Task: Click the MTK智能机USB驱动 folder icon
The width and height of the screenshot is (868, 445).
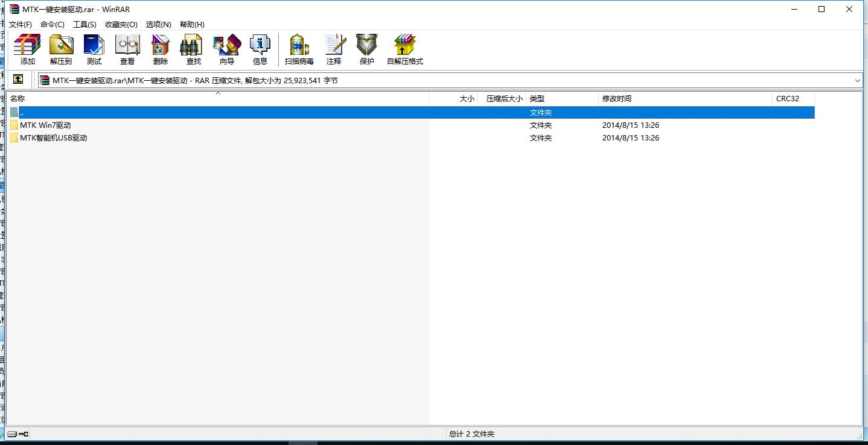Action: tap(14, 138)
